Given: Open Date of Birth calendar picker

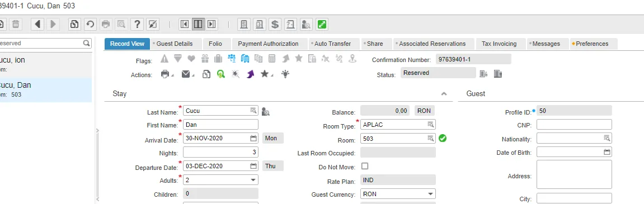Looking at the screenshot, I should click(607, 152).
